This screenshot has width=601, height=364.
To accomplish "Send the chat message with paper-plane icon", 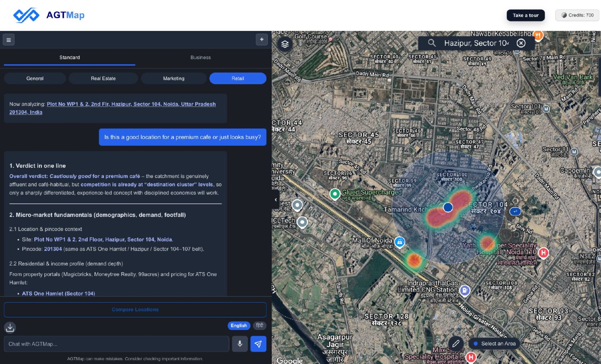I will [258, 344].
